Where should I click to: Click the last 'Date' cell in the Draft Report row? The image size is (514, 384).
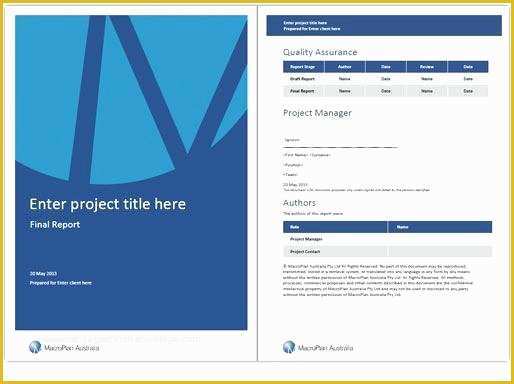coord(468,79)
